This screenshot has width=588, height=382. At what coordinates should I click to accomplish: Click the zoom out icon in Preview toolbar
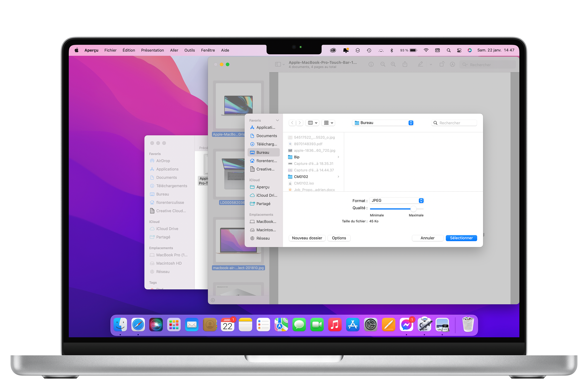pyautogui.click(x=383, y=64)
